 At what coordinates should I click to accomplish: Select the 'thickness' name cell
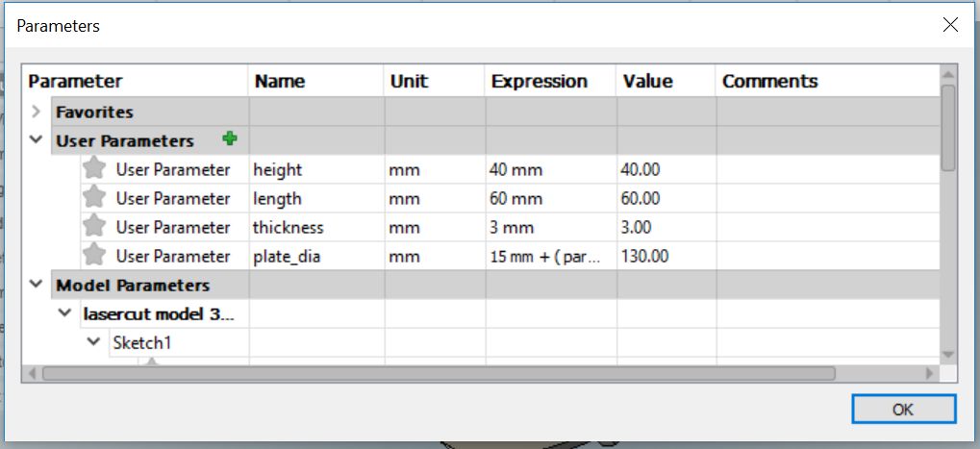(316, 227)
